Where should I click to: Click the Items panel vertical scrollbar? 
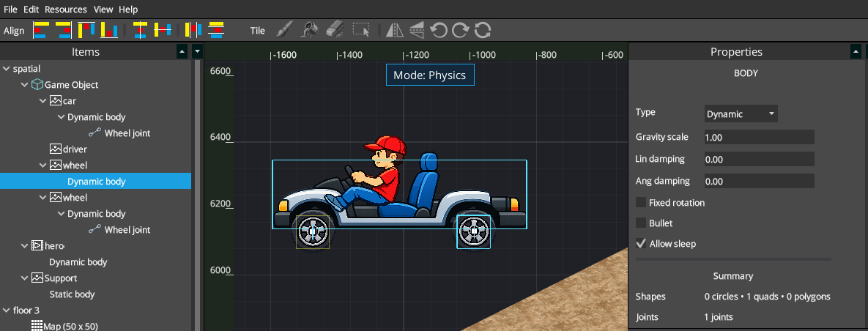[x=199, y=196]
